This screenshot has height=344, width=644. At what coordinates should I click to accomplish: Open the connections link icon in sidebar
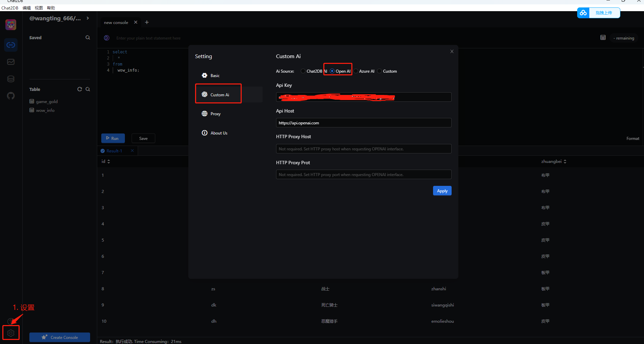(11, 45)
